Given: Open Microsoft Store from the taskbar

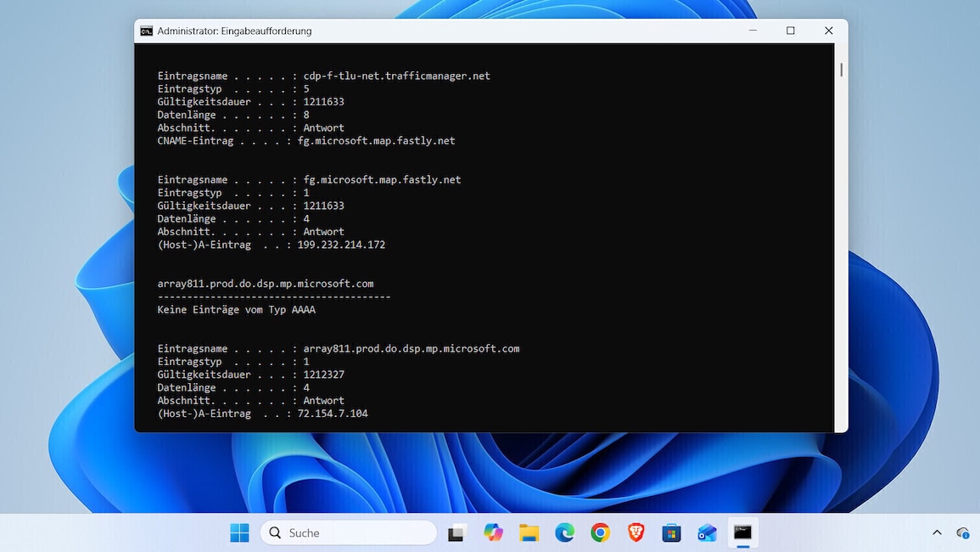Looking at the screenshot, I should pos(671,532).
